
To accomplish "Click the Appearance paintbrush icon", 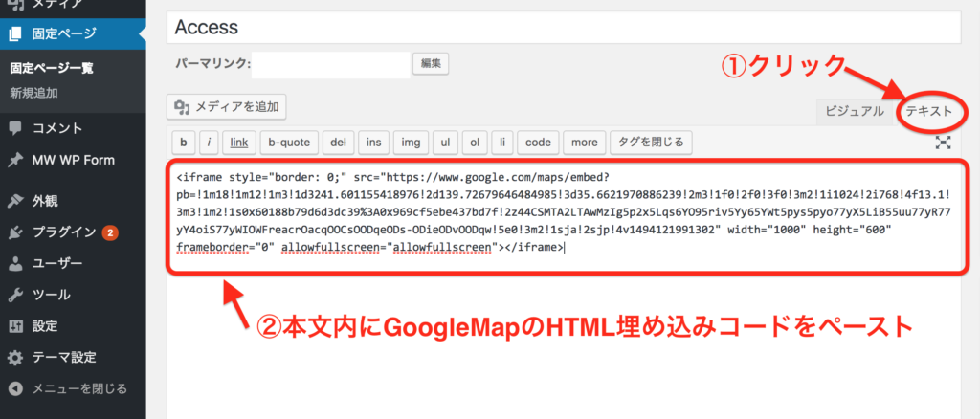I will pos(15,201).
